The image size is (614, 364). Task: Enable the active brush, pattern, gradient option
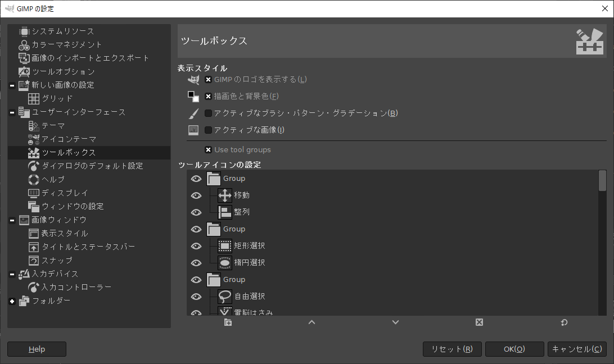[x=208, y=112]
